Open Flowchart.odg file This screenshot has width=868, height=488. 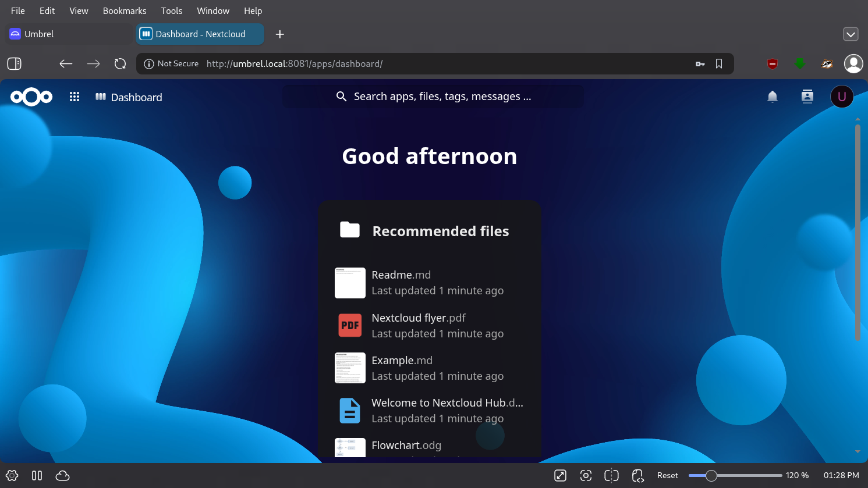pyautogui.click(x=430, y=447)
